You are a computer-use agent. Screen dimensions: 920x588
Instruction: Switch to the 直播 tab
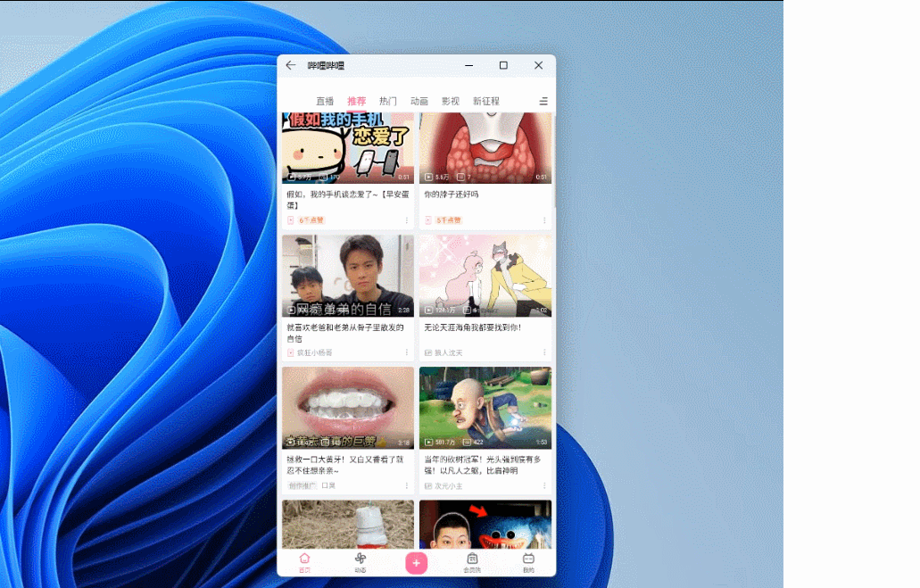(325, 101)
